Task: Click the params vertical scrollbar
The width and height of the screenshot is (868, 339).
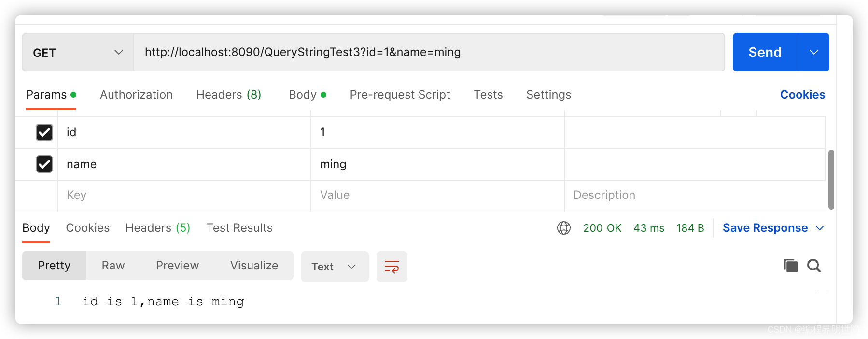Action: pos(831,179)
